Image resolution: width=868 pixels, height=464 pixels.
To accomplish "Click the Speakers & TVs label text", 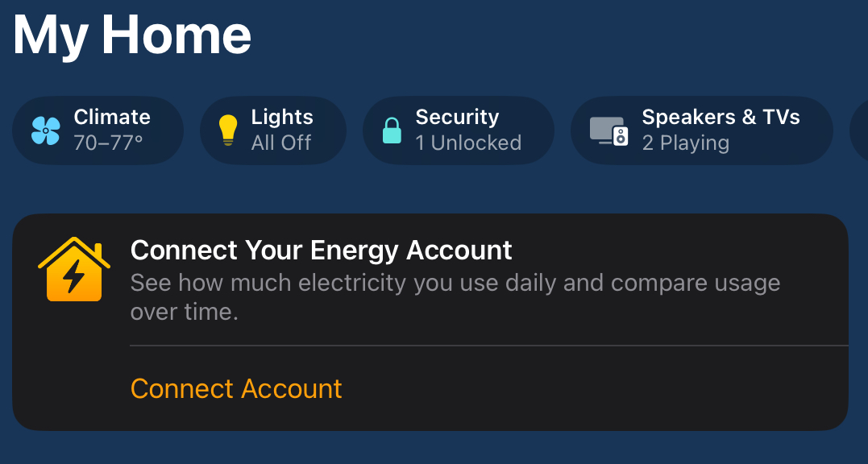I will (x=721, y=118).
